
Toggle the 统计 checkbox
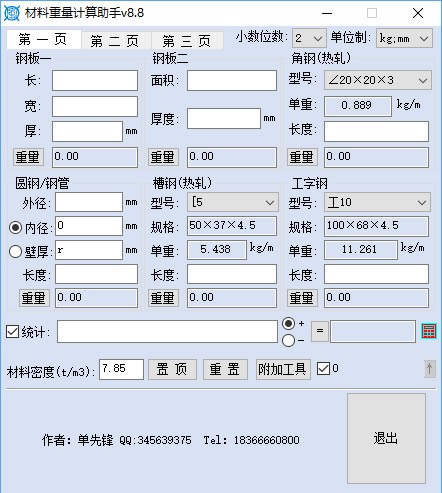13,331
